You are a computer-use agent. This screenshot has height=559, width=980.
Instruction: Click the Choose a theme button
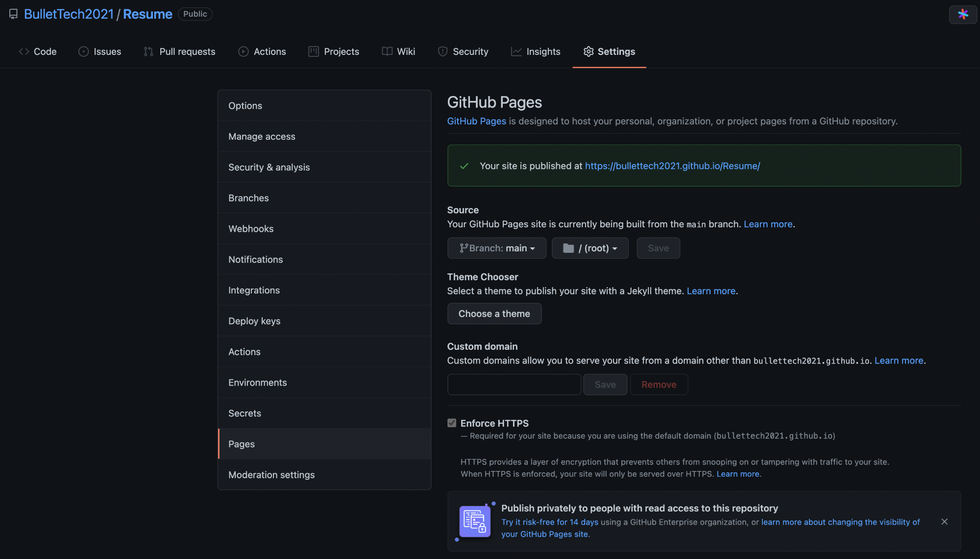[494, 314]
